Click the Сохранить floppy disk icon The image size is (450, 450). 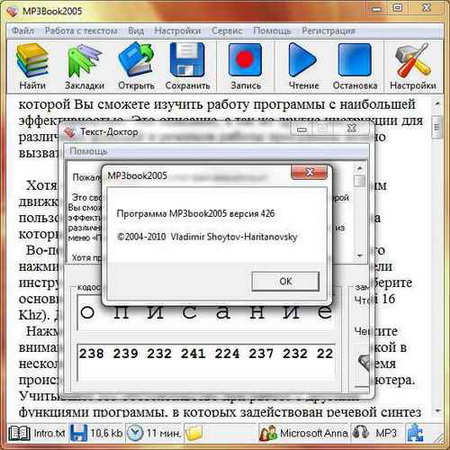click(187, 60)
